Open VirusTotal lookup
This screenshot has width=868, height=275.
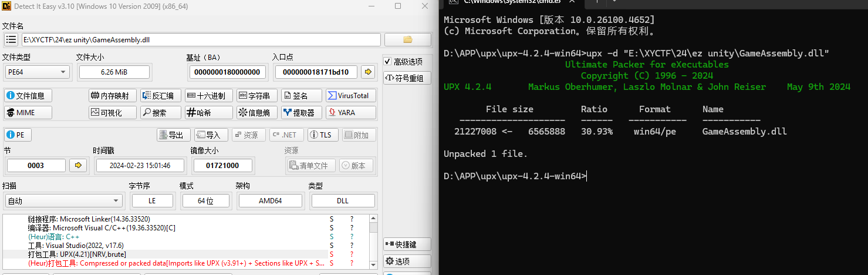[x=351, y=95]
